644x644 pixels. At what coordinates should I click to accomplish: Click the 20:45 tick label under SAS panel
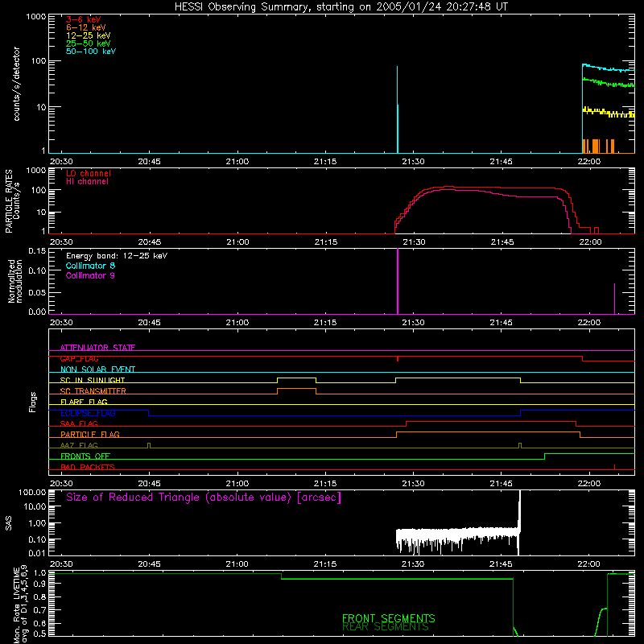click(149, 564)
